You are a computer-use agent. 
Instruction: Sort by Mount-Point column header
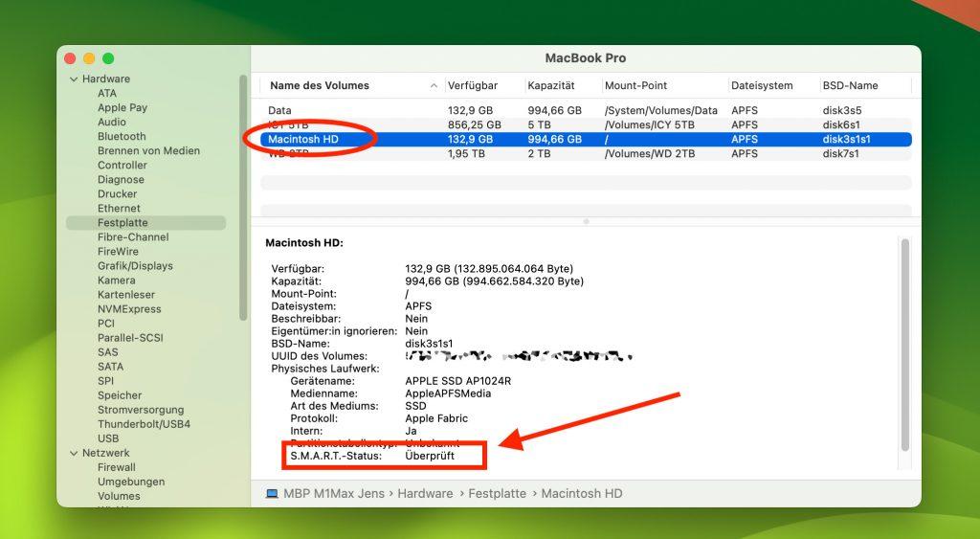[635, 85]
